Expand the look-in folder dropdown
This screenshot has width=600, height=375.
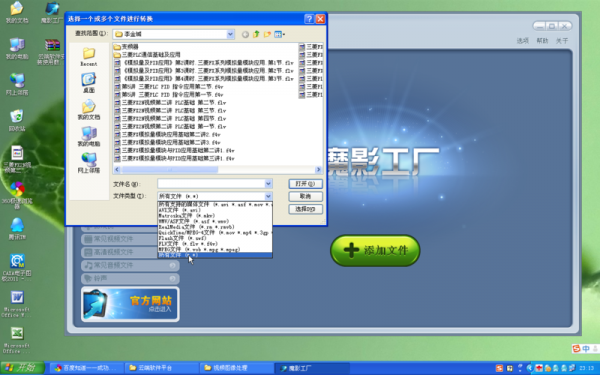230,34
